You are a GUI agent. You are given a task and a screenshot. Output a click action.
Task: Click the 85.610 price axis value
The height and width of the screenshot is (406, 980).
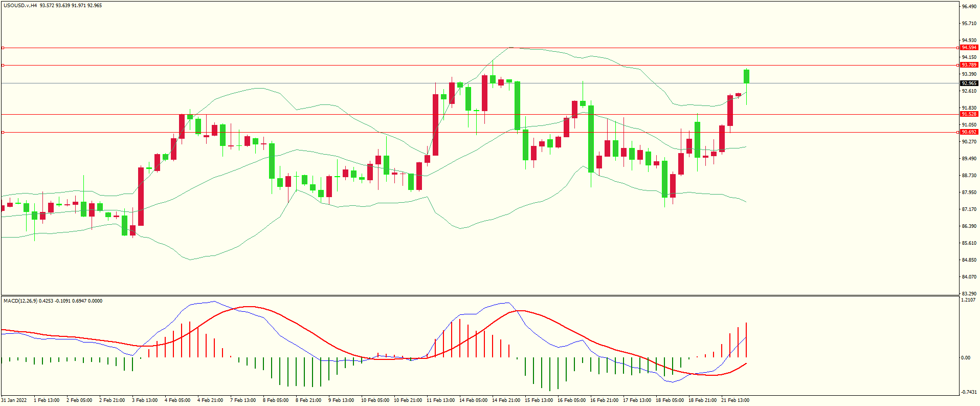tap(969, 243)
